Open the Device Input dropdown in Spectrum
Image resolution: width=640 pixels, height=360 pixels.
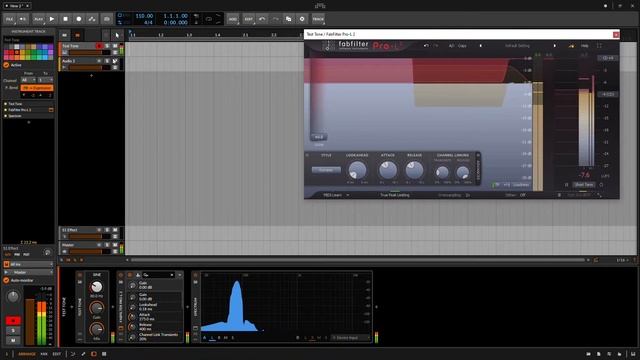tap(350, 338)
